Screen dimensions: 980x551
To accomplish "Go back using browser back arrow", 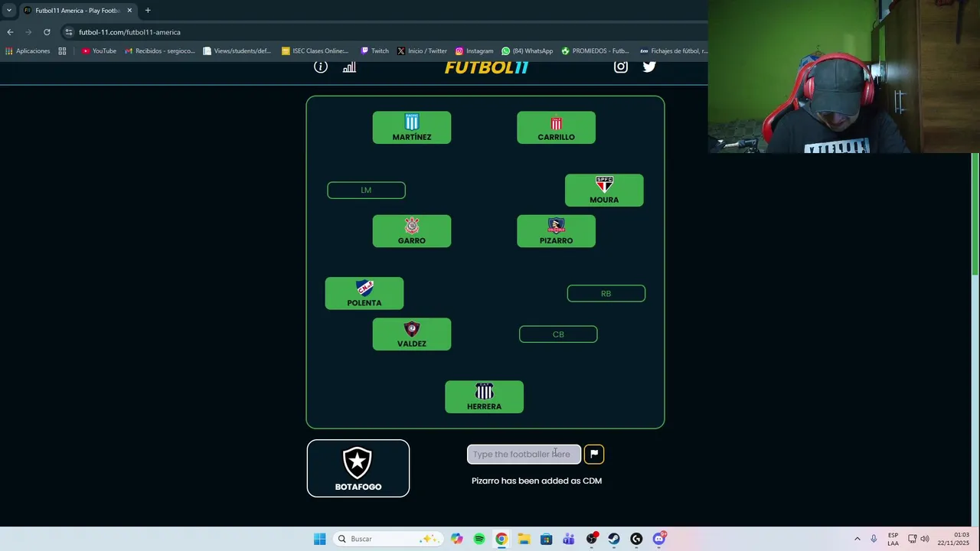I will click(10, 32).
